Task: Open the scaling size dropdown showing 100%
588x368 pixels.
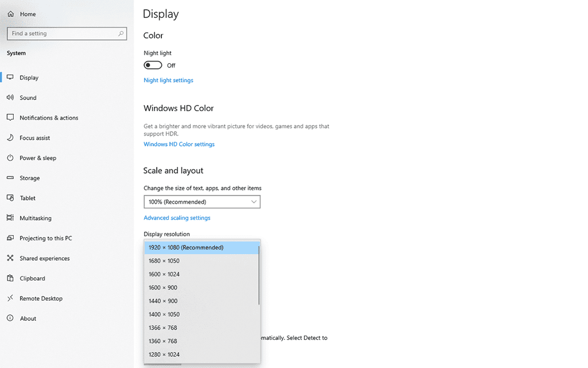Action: [x=202, y=202]
